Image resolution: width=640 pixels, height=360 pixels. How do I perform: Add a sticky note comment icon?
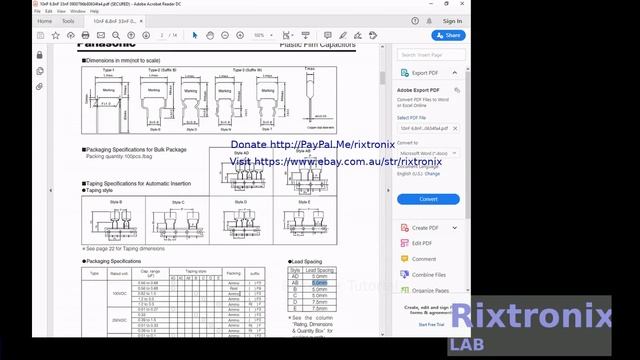327,36
